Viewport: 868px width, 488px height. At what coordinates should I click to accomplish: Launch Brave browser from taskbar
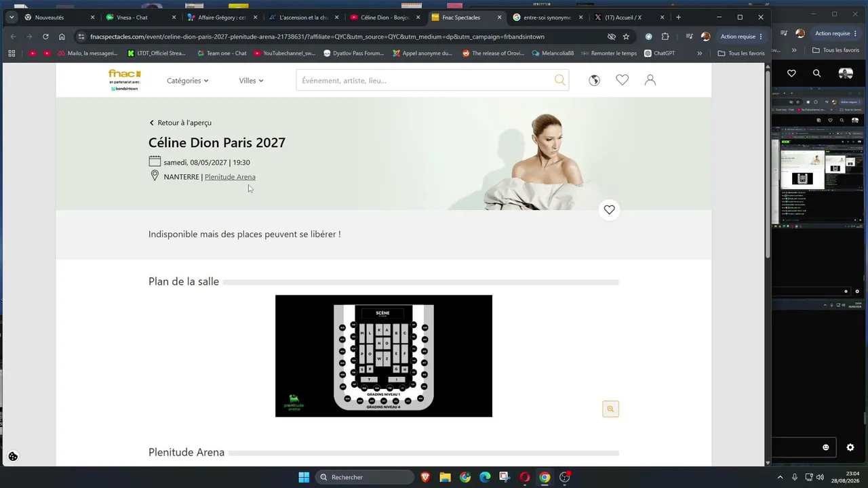coord(425,477)
